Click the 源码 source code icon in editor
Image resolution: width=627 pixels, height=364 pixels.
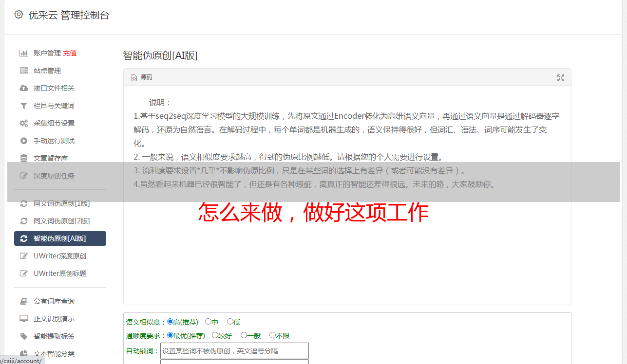[x=134, y=78]
